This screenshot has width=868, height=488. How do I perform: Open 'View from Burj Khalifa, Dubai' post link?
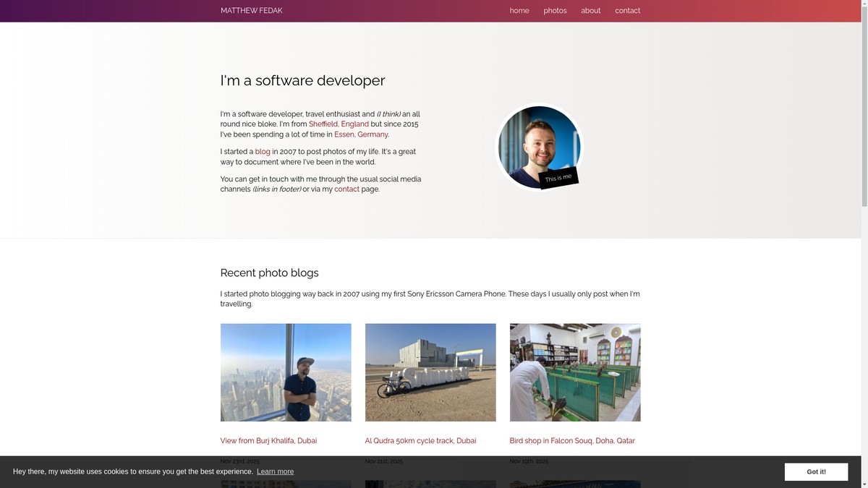[x=268, y=441]
